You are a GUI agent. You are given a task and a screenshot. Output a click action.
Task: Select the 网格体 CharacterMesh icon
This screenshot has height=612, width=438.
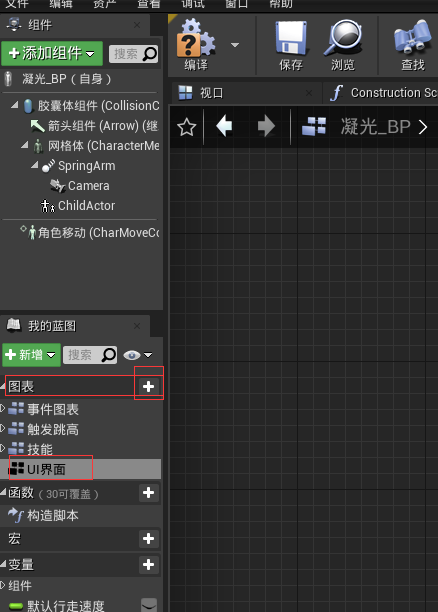[x=38, y=146]
